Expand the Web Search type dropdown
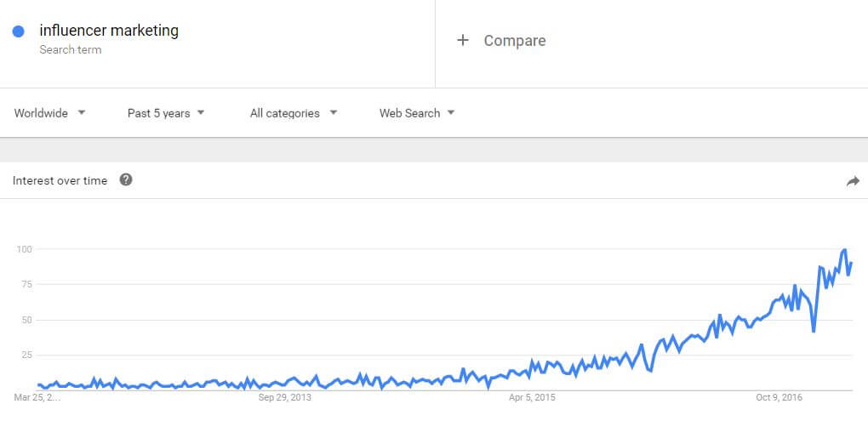This screenshot has height=421, width=868. 417,113
